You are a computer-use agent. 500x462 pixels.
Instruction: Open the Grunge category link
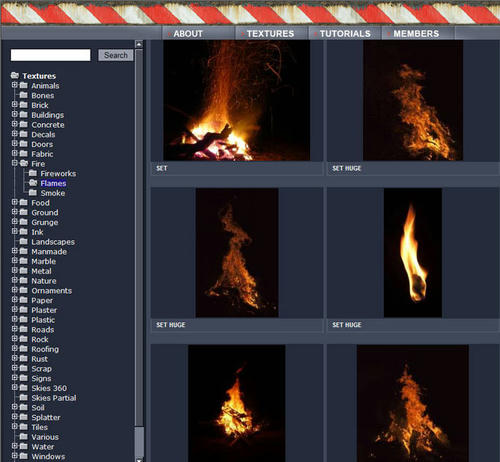pos(45,222)
